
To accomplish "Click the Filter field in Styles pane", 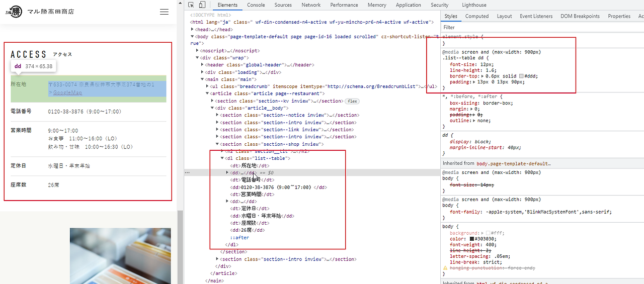I will 542,27.
